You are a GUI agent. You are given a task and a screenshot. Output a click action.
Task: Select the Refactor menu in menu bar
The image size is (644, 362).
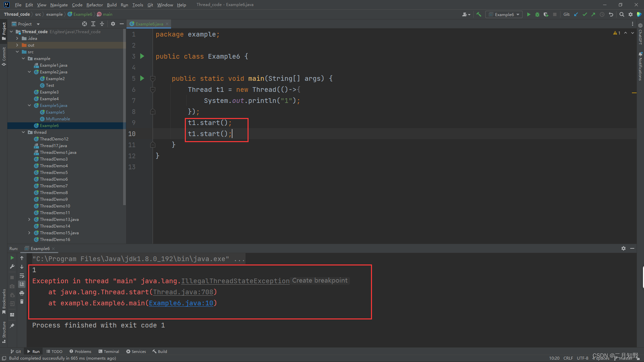[94, 5]
